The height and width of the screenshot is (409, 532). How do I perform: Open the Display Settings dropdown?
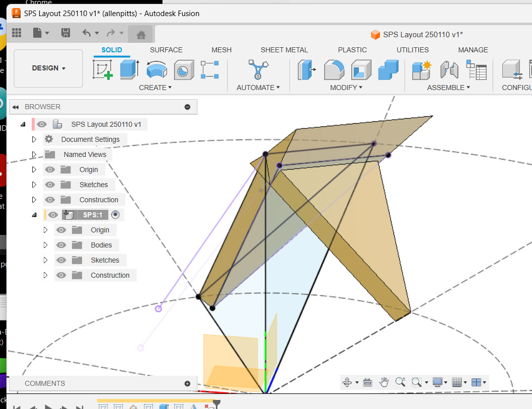coord(439,382)
